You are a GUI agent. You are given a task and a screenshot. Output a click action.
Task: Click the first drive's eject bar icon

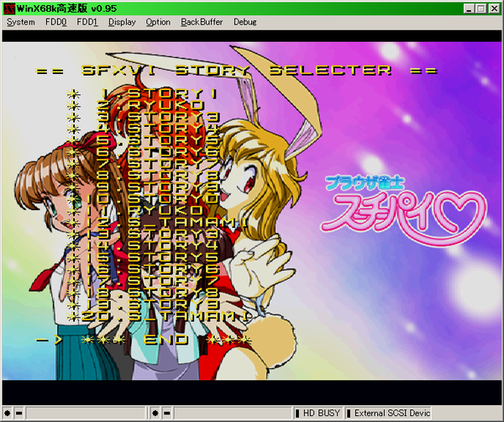tap(18, 414)
